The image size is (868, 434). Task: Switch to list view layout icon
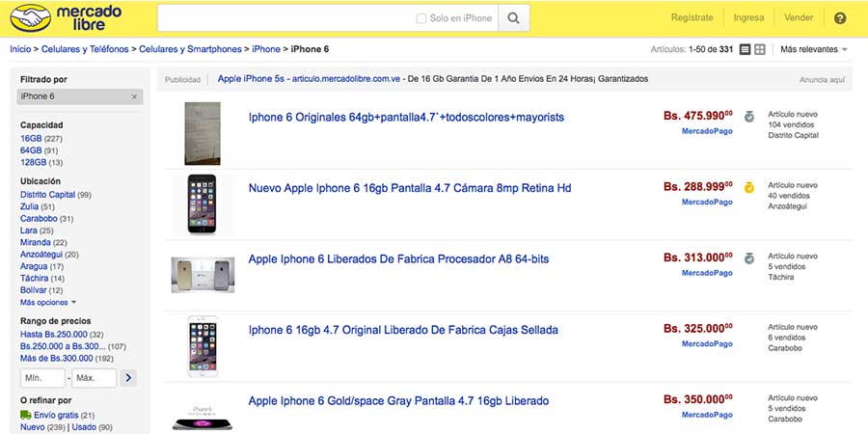745,49
